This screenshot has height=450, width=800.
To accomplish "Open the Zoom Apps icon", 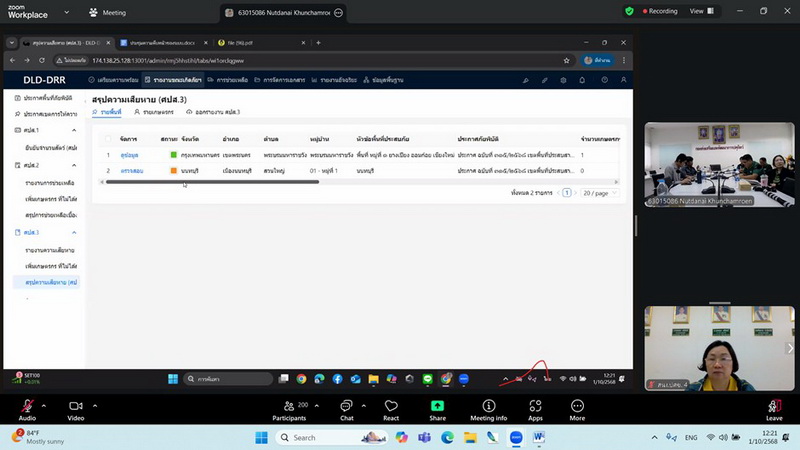I will click(535, 406).
